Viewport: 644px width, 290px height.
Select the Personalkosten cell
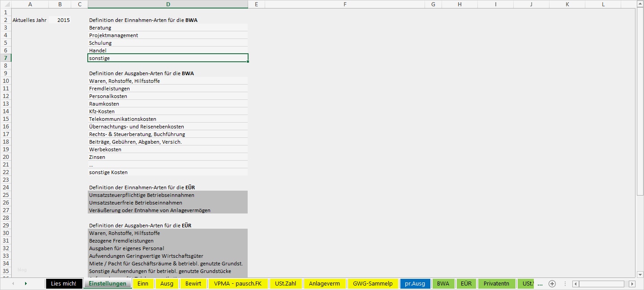coord(168,96)
